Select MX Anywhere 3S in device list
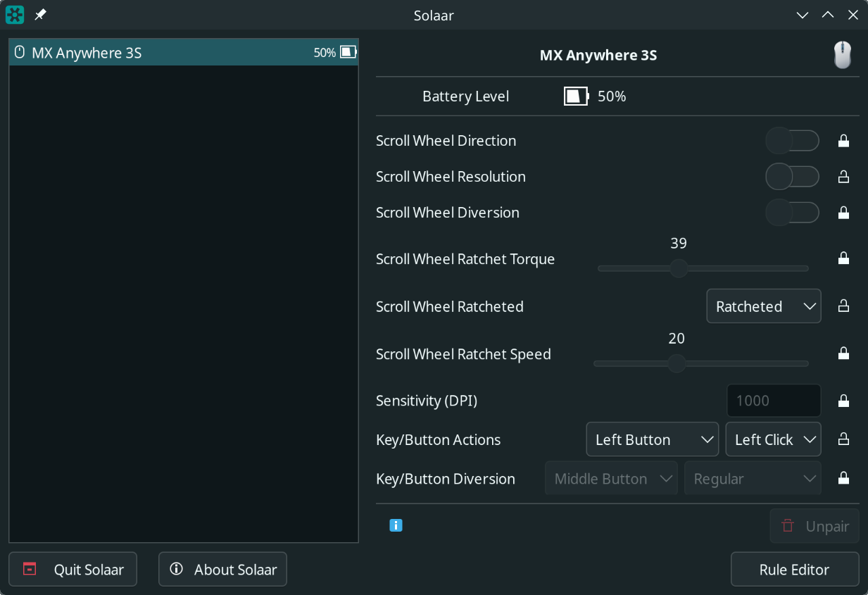The height and width of the screenshot is (595, 868). point(184,52)
